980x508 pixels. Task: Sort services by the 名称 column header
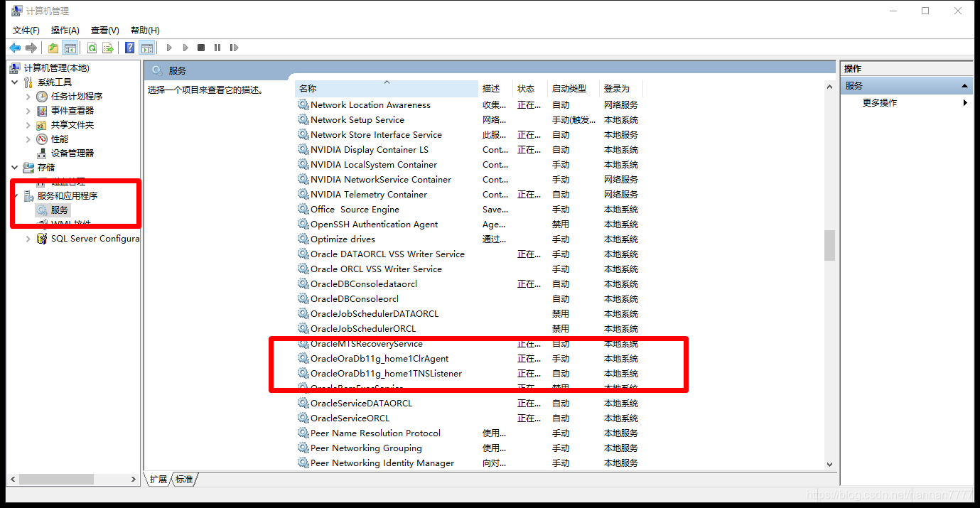pos(387,88)
